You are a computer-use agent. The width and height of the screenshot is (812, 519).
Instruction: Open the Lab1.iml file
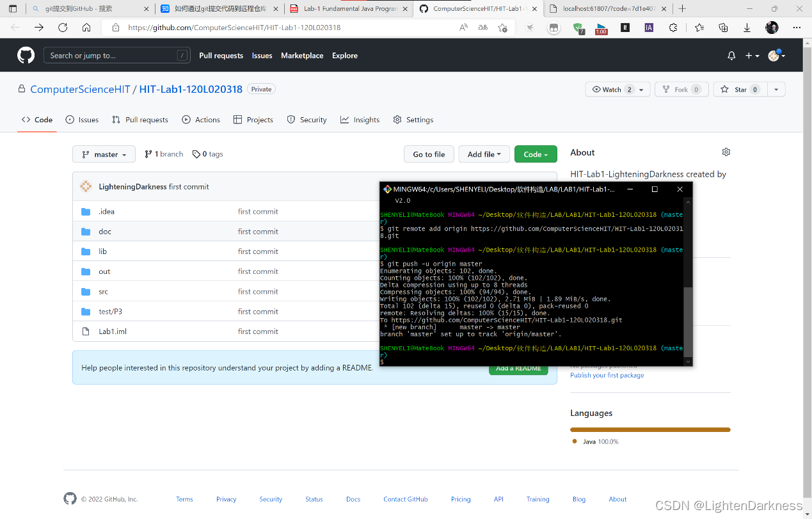coord(113,331)
